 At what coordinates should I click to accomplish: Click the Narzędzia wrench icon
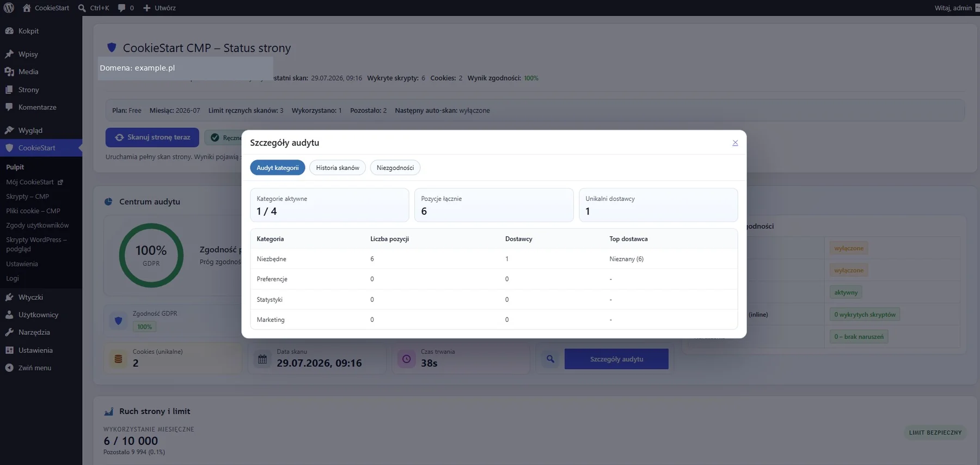tap(9, 332)
